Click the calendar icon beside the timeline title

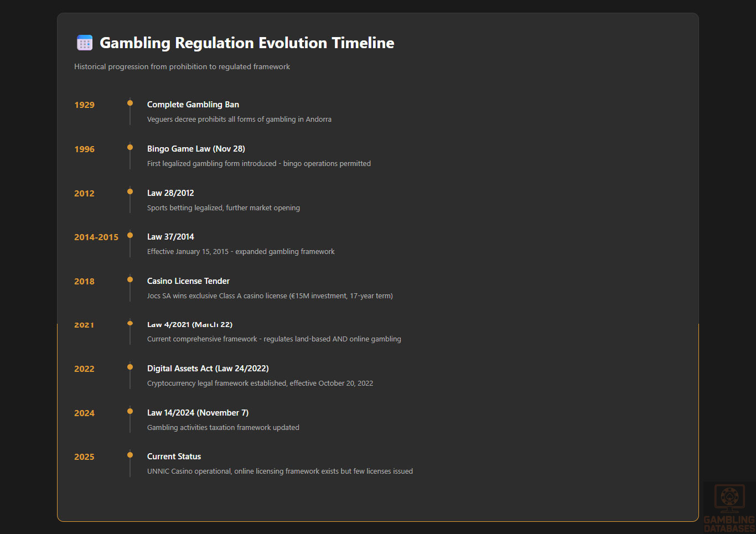(x=85, y=43)
